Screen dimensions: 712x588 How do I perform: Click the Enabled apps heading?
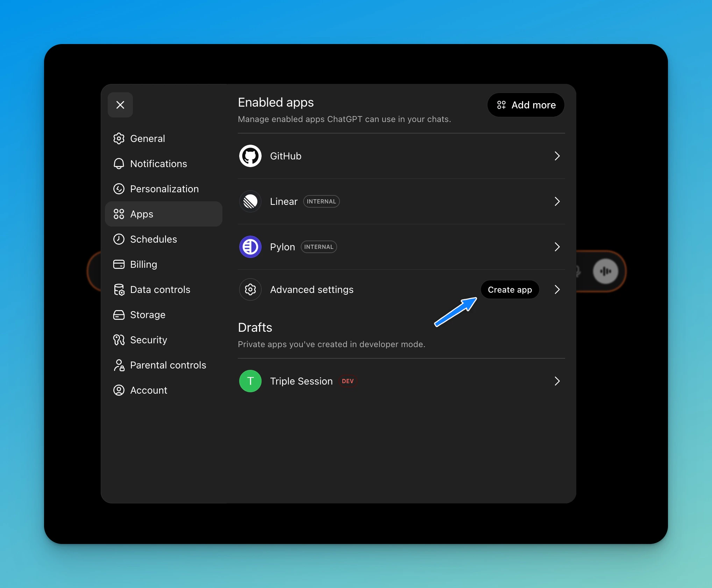(x=276, y=102)
